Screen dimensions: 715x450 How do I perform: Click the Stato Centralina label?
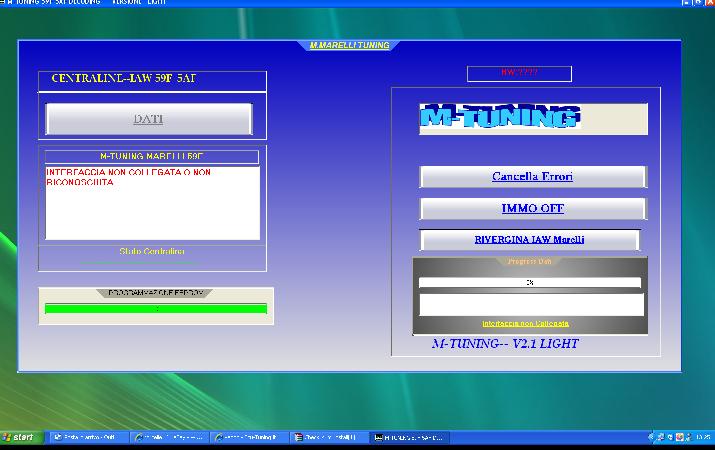click(152, 251)
